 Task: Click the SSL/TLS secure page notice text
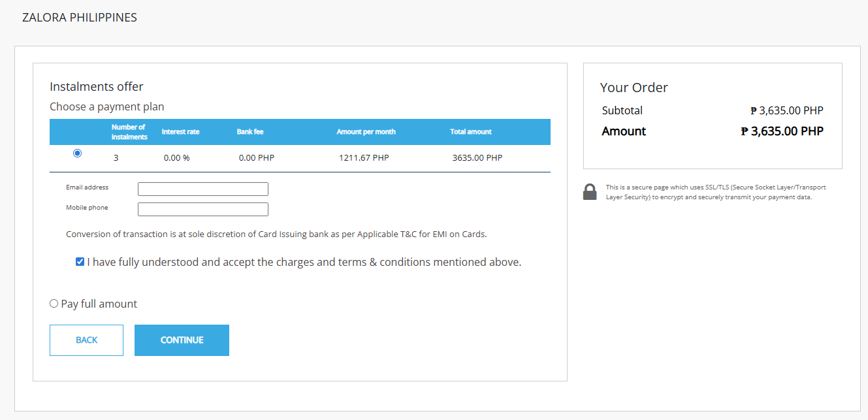point(716,192)
